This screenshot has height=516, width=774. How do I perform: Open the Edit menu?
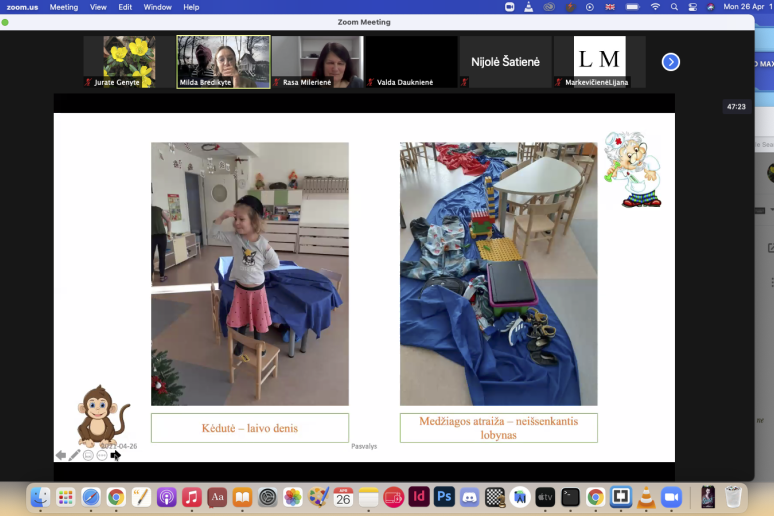pyautogui.click(x=125, y=7)
